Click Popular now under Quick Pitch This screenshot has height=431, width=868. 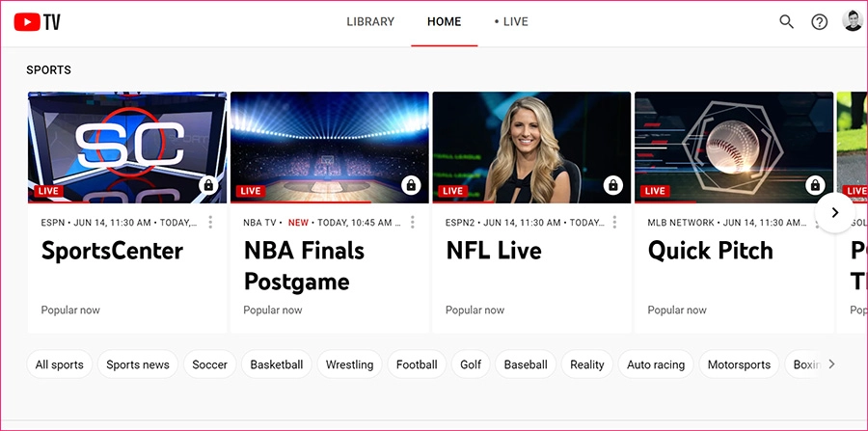[x=677, y=310]
